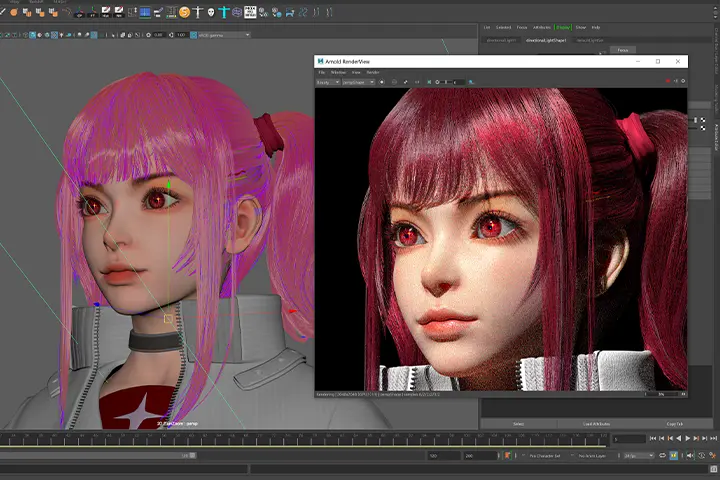Open the Display menu highlighted in green
This screenshot has height=480, width=720.
(x=563, y=28)
